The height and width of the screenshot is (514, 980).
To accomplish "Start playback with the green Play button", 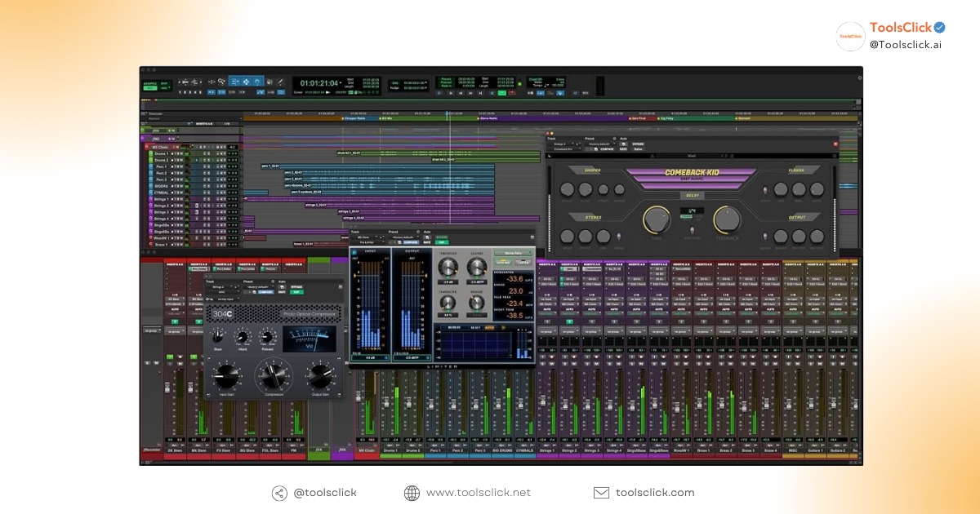I will pos(502,93).
